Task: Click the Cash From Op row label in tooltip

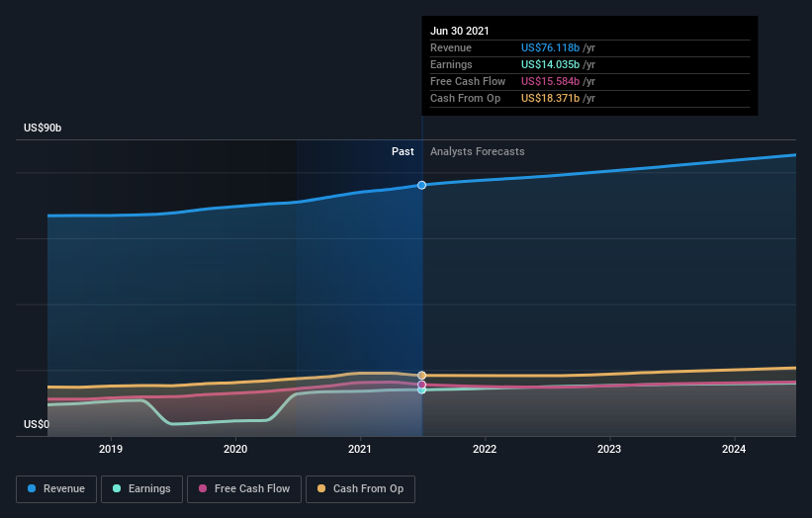Action: click(466, 98)
